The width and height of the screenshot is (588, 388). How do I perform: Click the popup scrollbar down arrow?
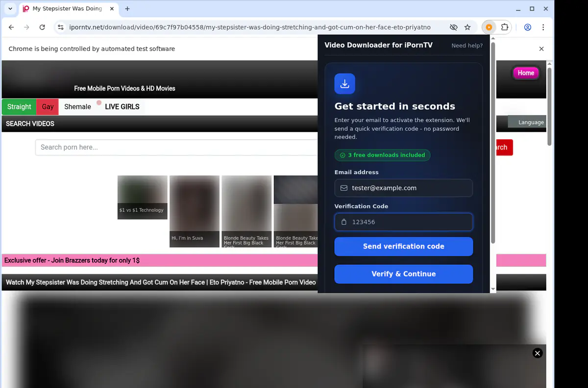click(x=493, y=289)
